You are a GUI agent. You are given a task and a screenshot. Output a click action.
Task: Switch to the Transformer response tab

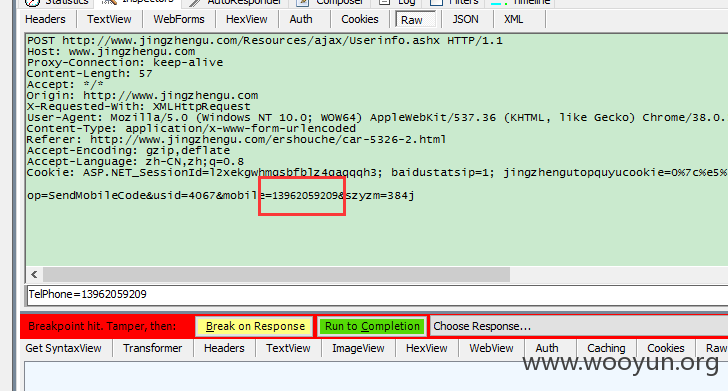pos(152,348)
